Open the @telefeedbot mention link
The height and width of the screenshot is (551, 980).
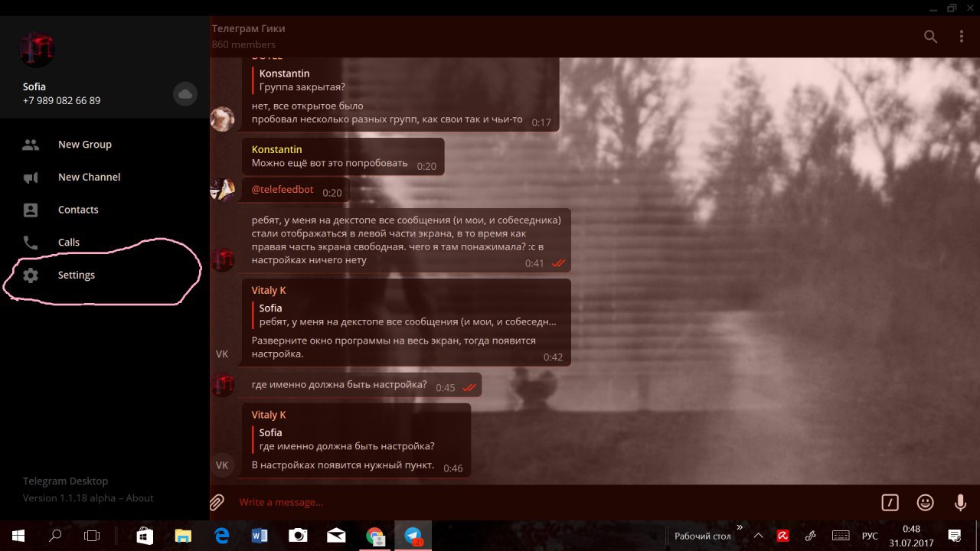click(x=283, y=190)
